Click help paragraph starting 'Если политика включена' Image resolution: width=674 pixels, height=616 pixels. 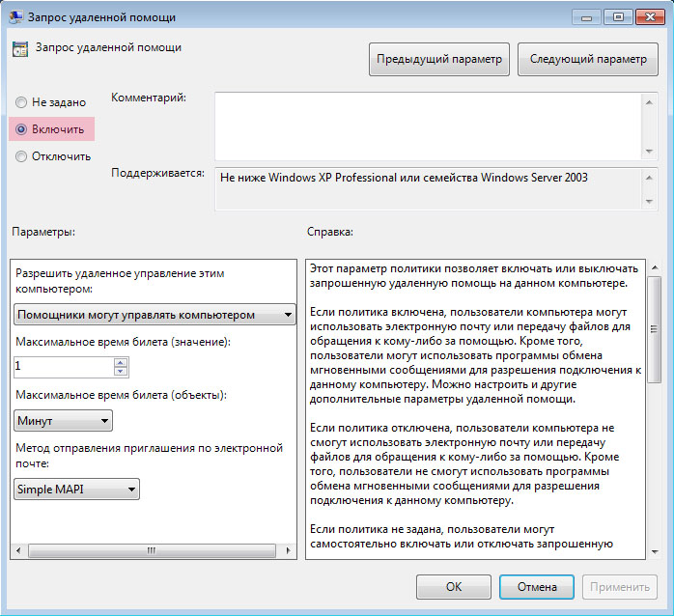pos(475,355)
